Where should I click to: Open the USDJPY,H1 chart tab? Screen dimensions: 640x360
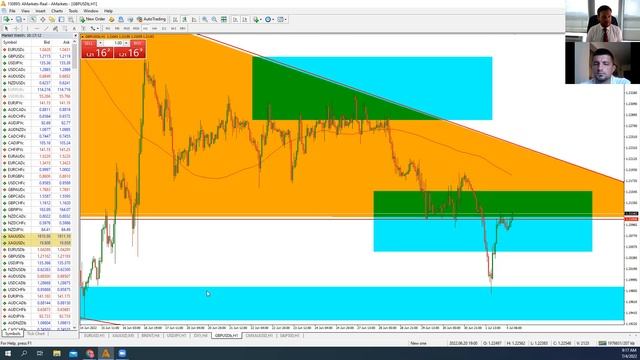[x=177, y=336]
